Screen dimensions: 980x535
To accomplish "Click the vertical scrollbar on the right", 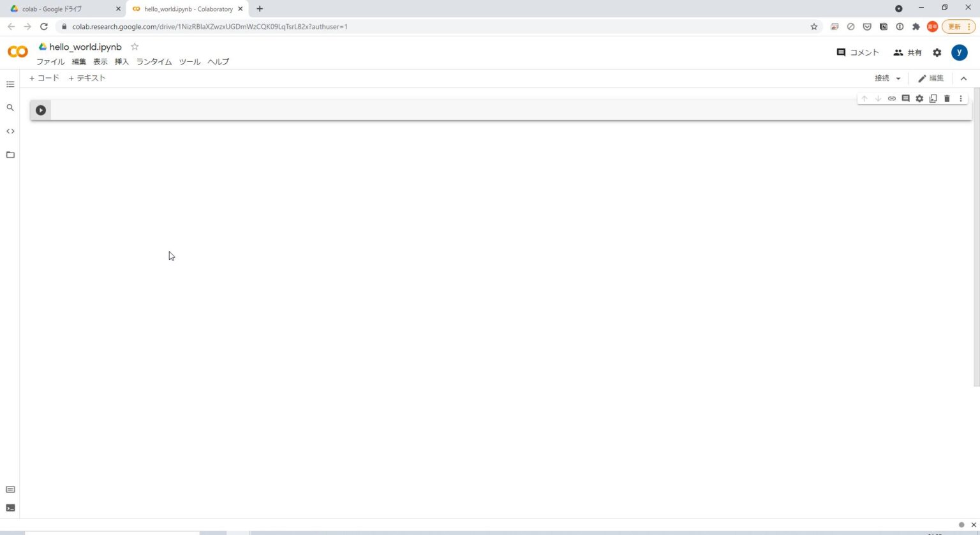I will coord(976,236).
